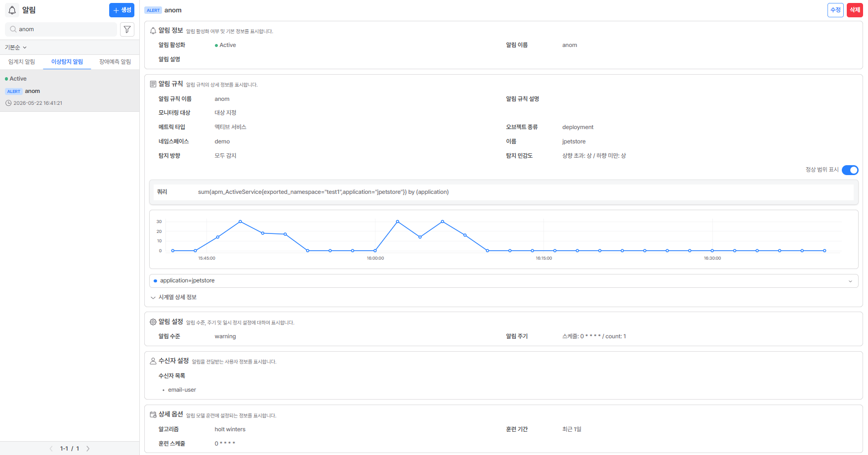Open the 기본순 sort dropdown

pos(16,47)
